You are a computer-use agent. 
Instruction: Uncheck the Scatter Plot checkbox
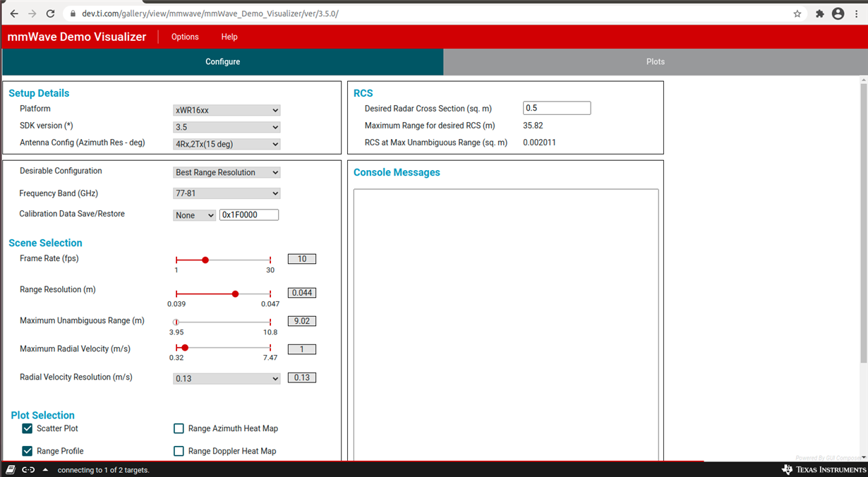tap(28, 428)
